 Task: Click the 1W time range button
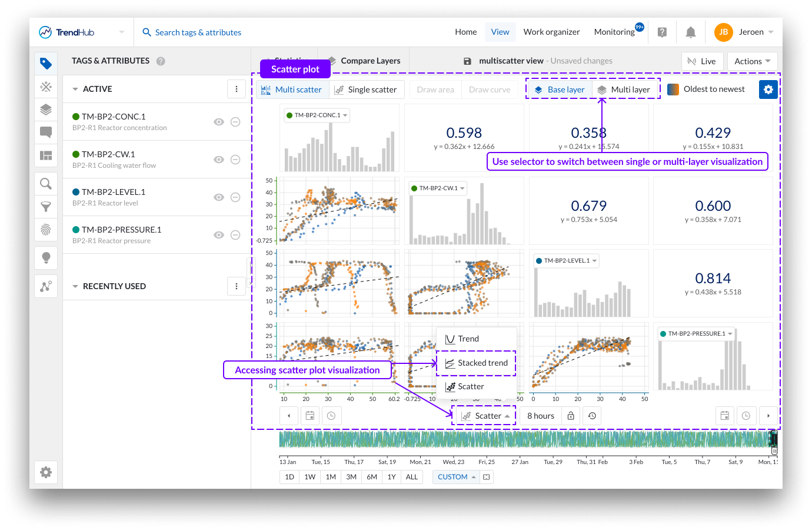[310, 477]
